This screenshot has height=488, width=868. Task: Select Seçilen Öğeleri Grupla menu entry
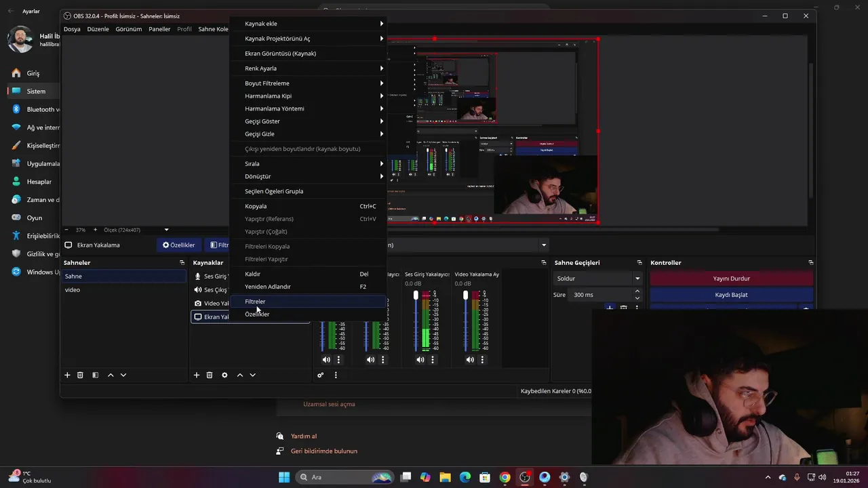coord(308,191)
